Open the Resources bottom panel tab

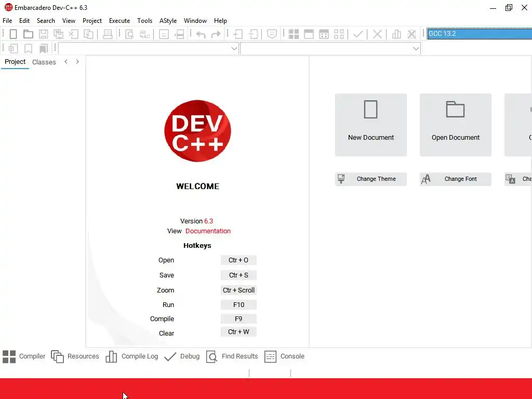[75, 356]
